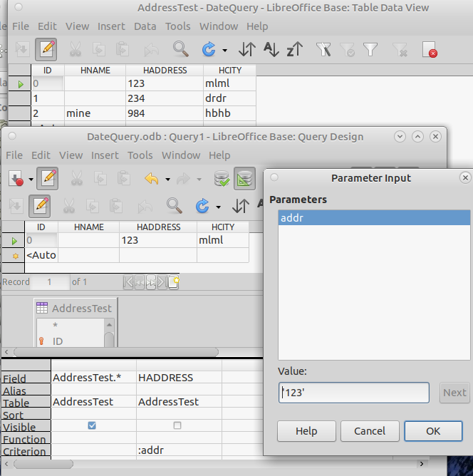
Task: Click right arrow of design grid scrollbar
Action: (422, 464)
